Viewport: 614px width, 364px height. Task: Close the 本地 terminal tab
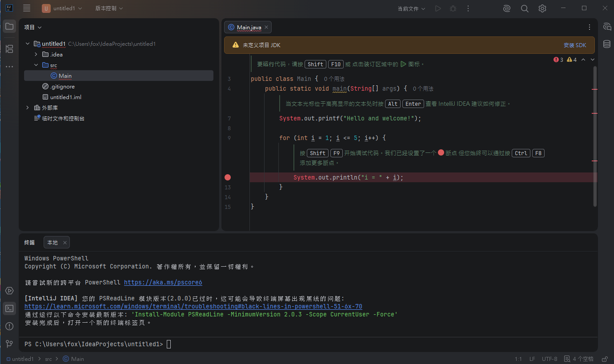[x=65, y=243]
